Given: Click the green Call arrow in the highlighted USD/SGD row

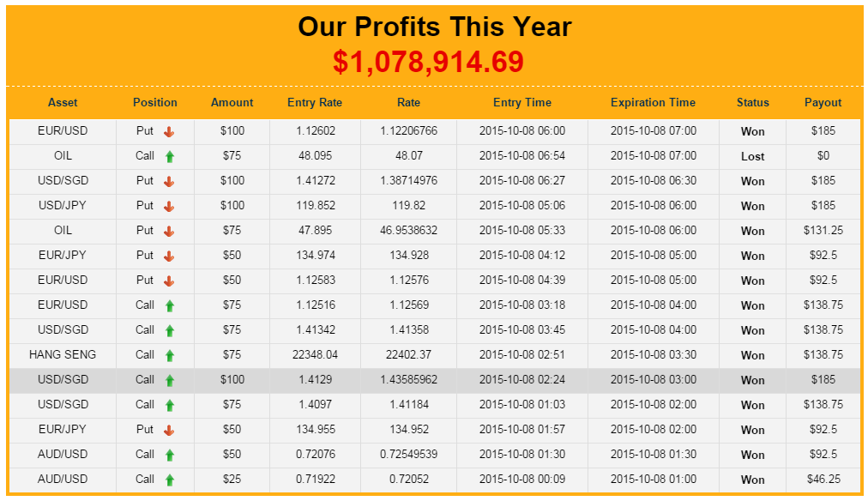Looking at the screenshot, I should (170, 380).
